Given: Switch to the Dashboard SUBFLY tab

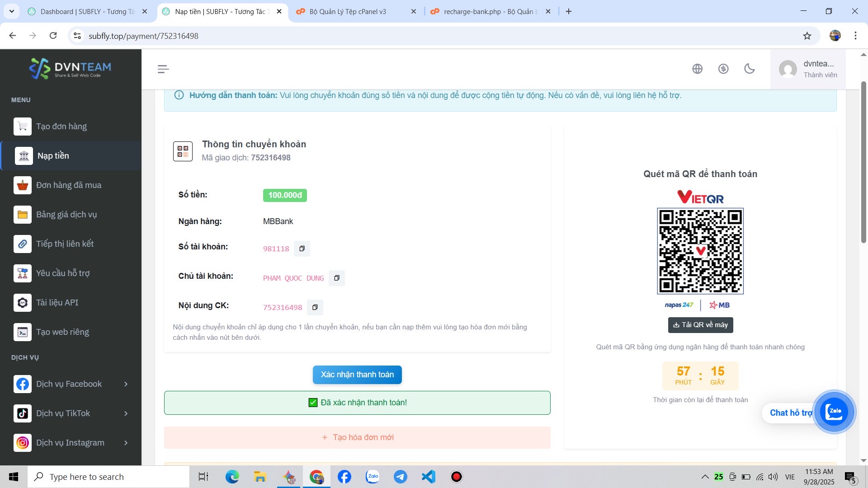Looking at the screenshot, I should click(x=87, y=11).
